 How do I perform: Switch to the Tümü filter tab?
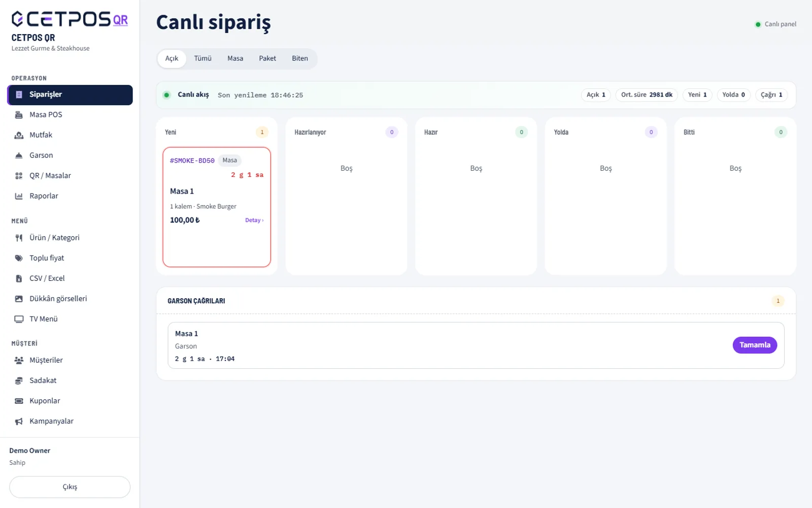point(202,58)
